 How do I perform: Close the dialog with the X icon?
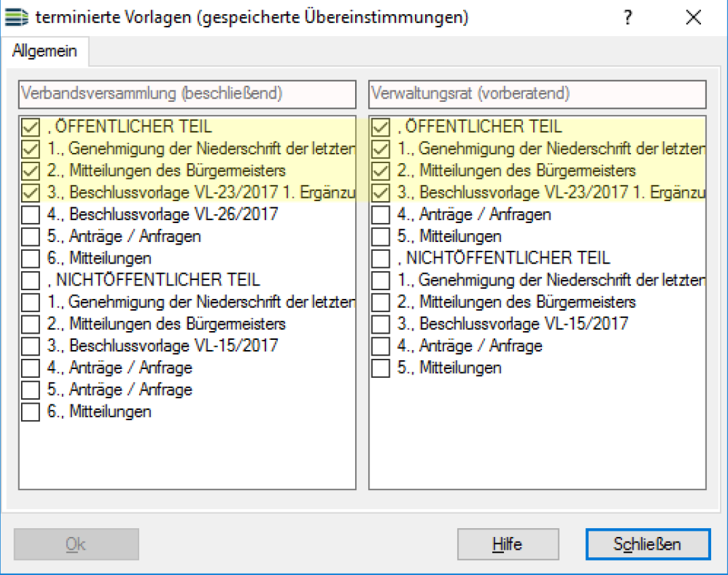click(693, 18)
